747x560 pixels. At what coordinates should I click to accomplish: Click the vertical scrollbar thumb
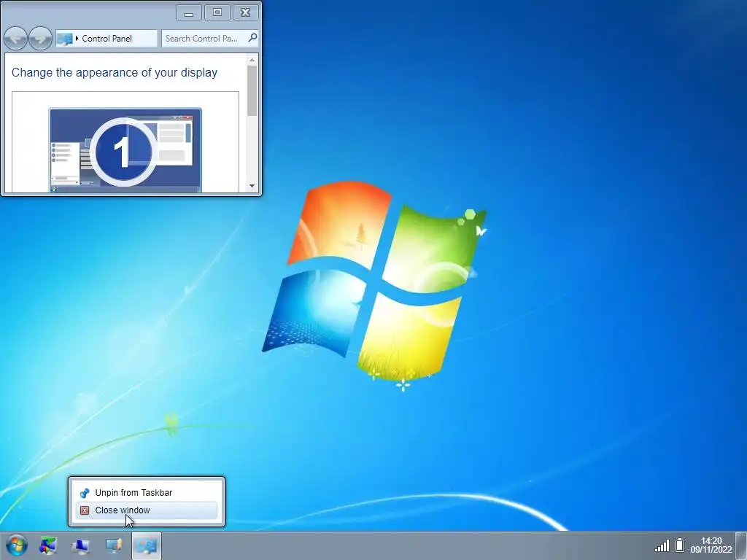coord(252,91)
